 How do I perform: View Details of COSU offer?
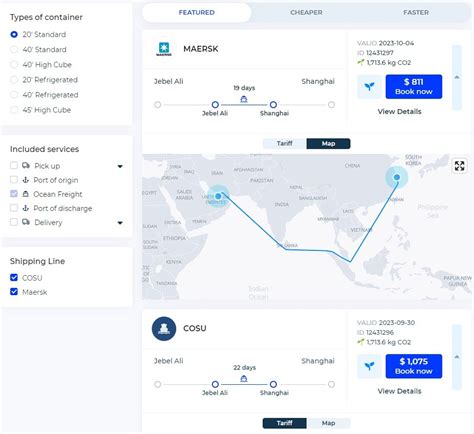pyautogui.click(x=399, y=391)
